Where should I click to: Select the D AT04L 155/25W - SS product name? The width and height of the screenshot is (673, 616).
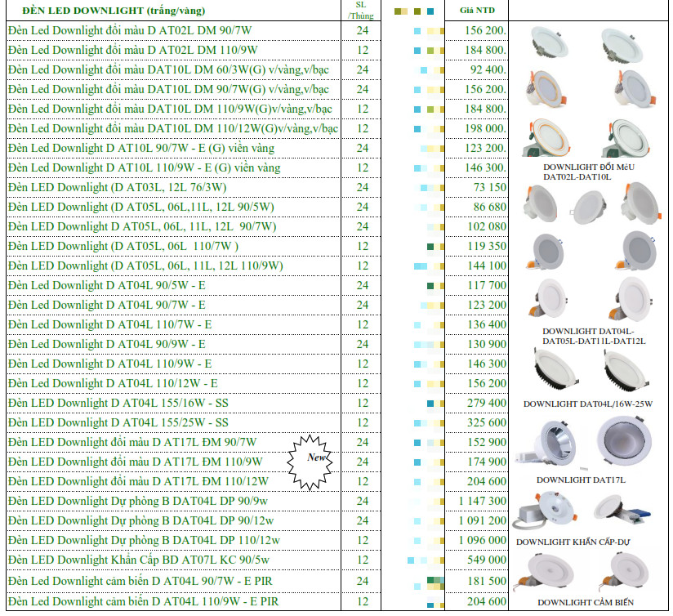[x=118, y=422]
